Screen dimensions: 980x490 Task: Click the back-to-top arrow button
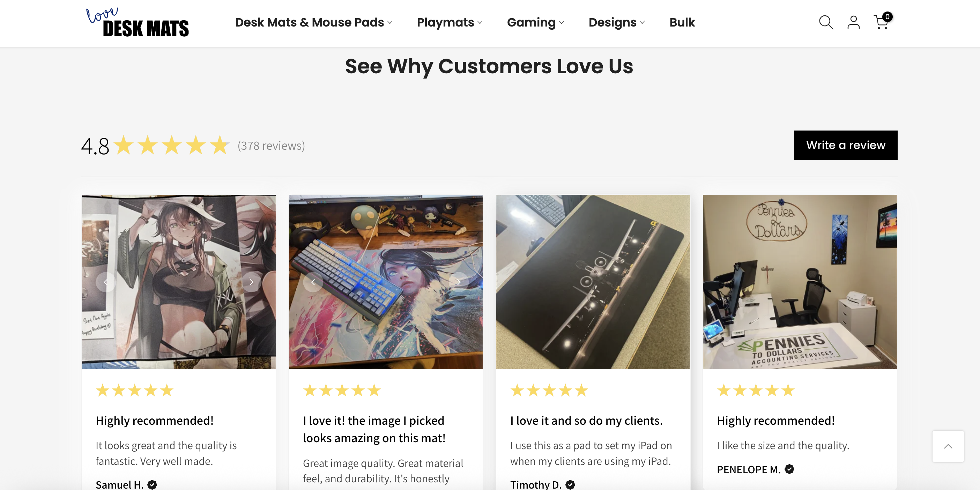(948, 446)
